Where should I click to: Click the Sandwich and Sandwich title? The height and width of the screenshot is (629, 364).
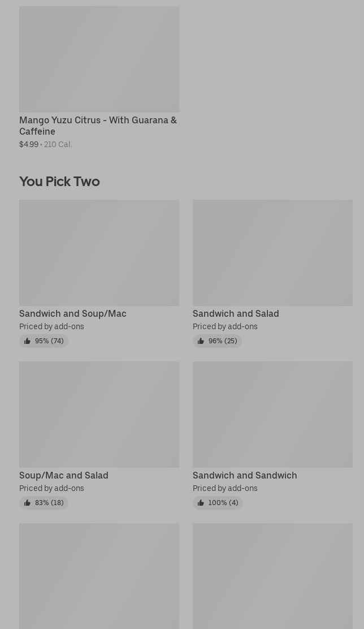coord(245,475)
